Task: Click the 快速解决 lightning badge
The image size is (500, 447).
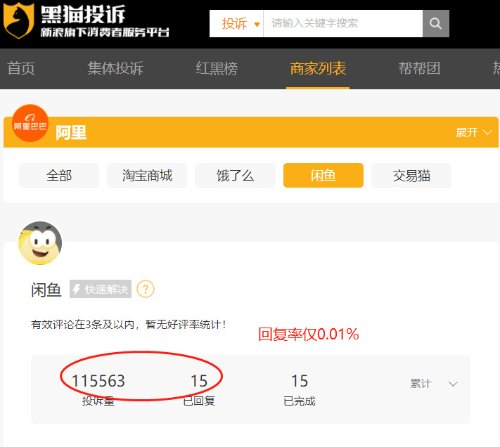Action: tap(100, 289)
